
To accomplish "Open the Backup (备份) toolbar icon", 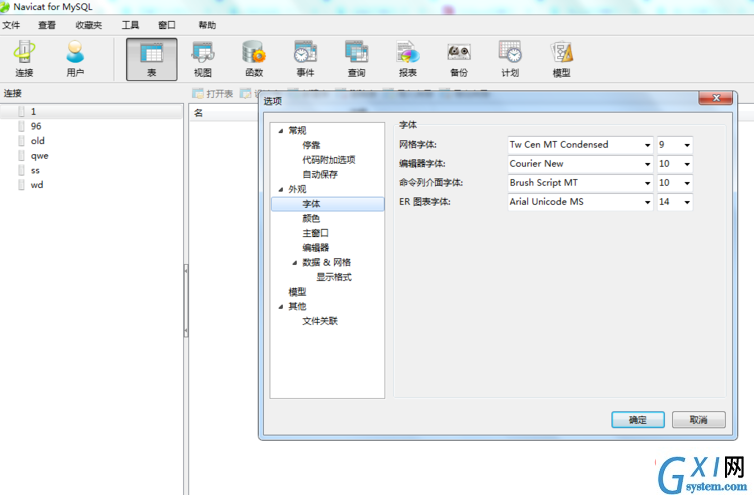I will (459, 59).
